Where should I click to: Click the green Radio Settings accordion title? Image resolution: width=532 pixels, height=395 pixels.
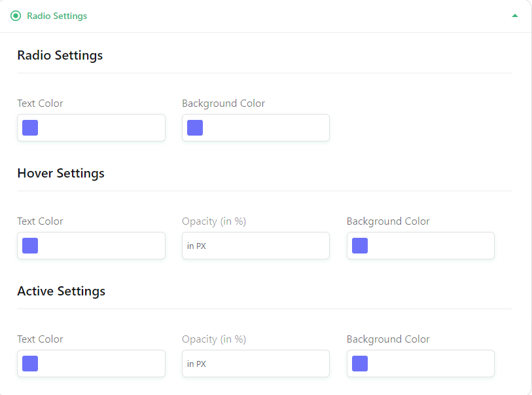[x=57, y=16]
